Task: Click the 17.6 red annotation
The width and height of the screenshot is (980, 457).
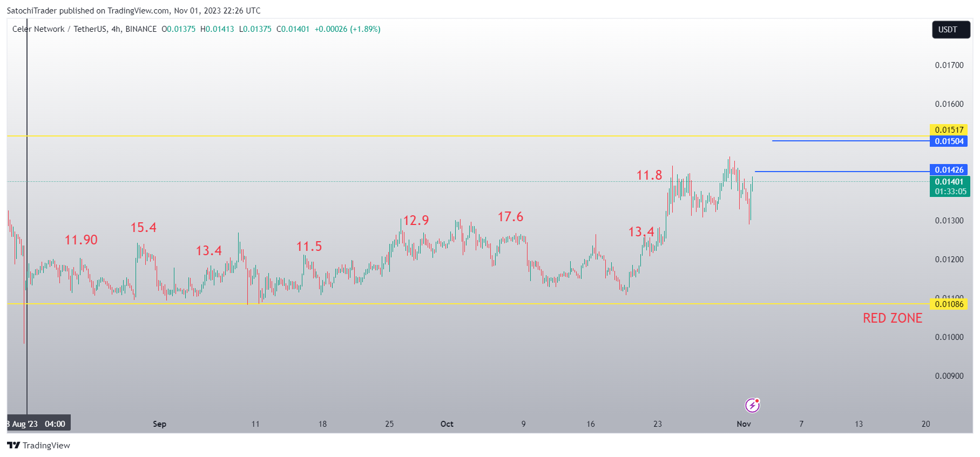Action: click(x=510, y=217)
